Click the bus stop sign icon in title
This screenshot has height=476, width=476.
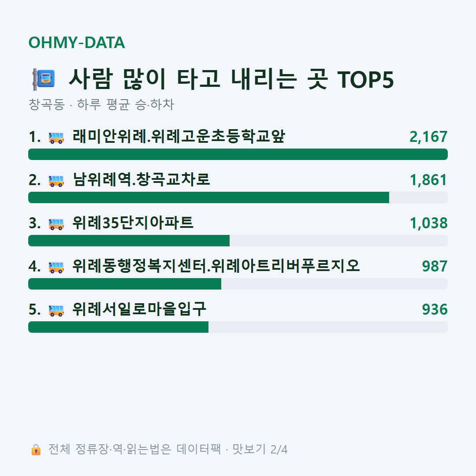44,79
